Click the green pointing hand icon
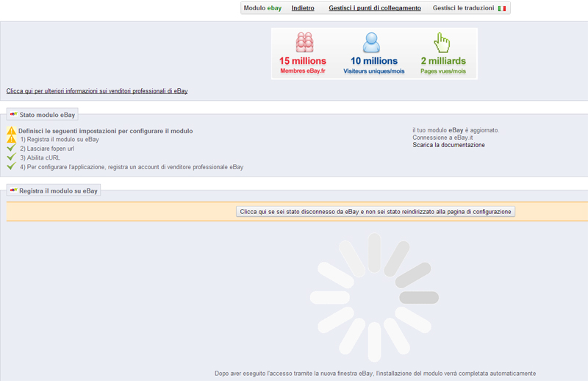 coord(442,43)
